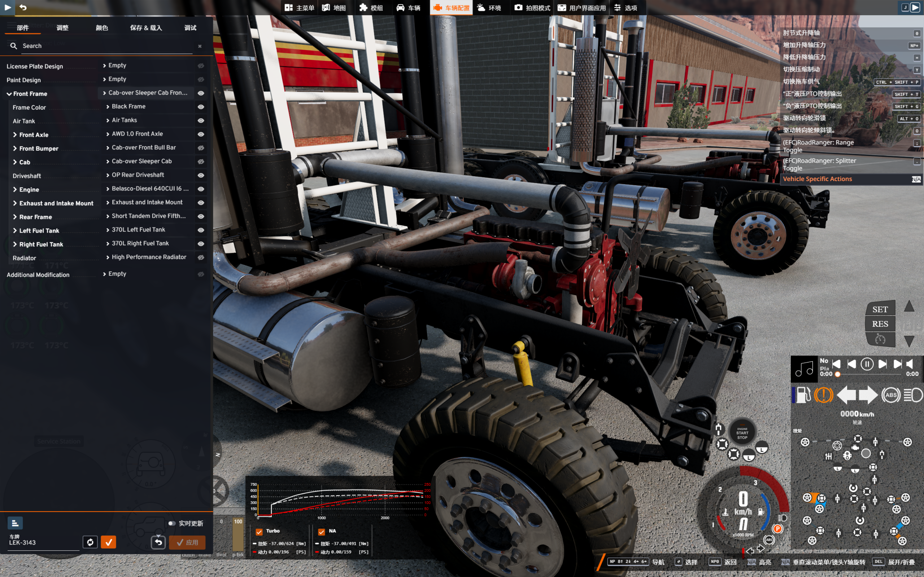Click the ABS indicator icon
The height and width of the screenshot is (577, 924).
(891, 395)
